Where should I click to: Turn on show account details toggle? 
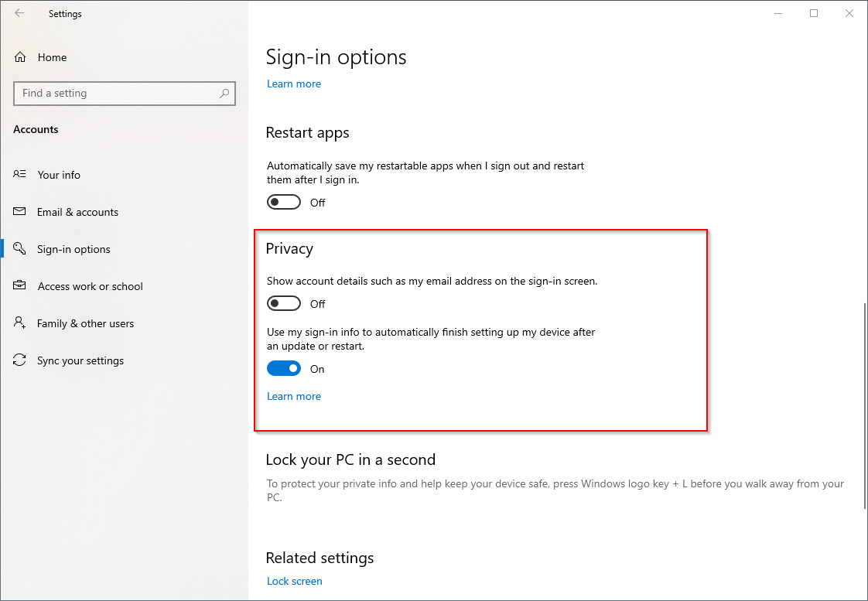pos(284,303)
